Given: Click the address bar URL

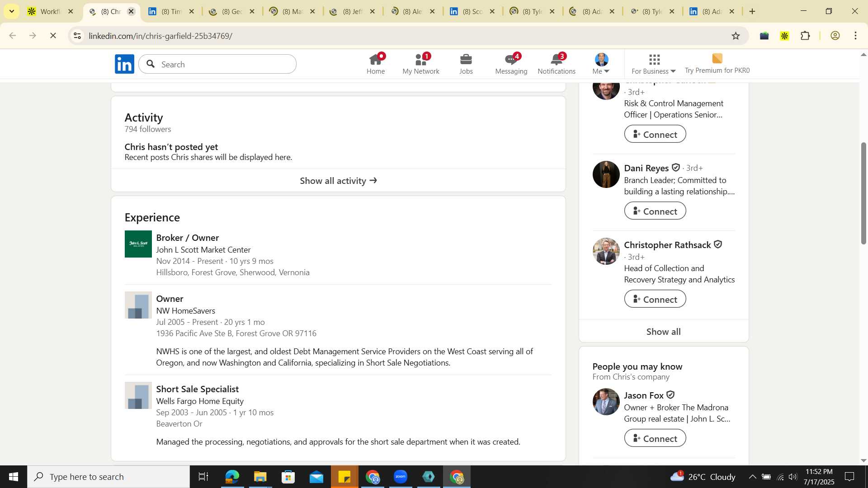Looking at the screenshot, I should pos(160,36).
